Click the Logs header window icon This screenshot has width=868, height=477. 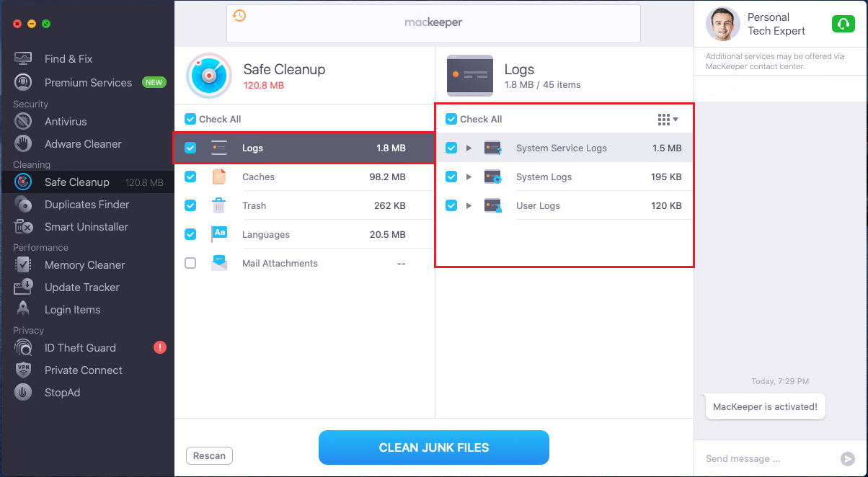point(470,76)
